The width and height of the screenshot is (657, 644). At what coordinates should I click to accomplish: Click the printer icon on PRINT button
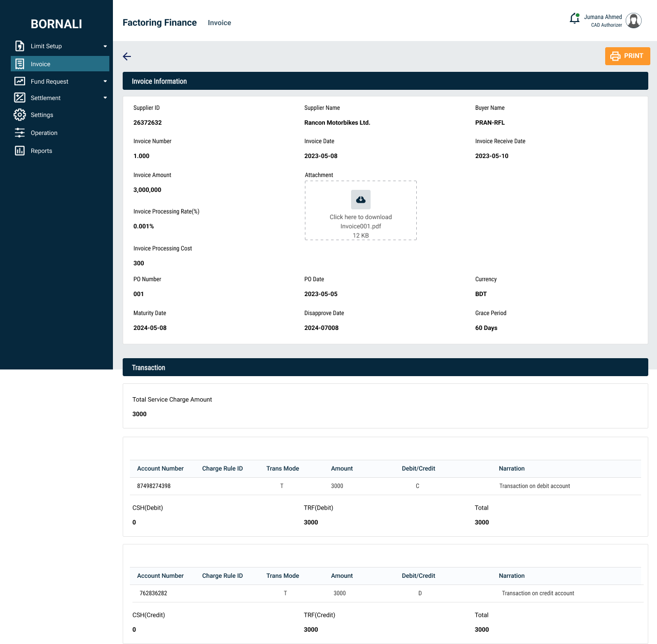(x=615, y=56)
